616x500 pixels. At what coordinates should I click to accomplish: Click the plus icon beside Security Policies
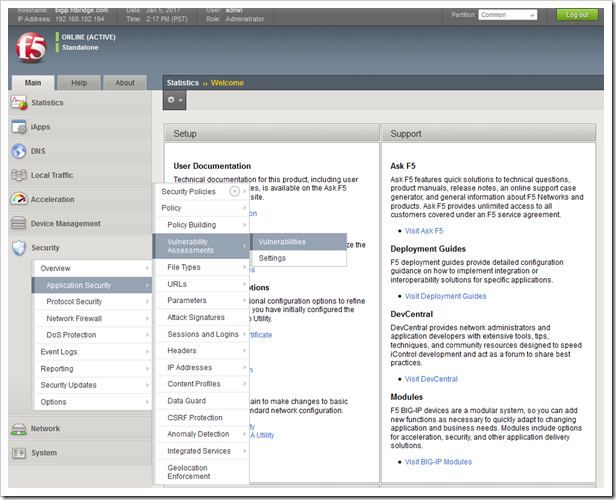click(x=234, y=191)
